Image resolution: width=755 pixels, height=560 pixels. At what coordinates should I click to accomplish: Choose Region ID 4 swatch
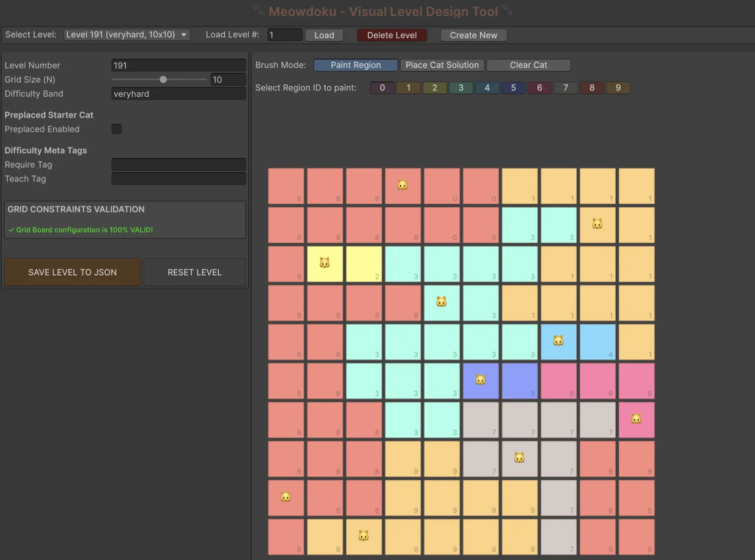[x=487, y=88]
